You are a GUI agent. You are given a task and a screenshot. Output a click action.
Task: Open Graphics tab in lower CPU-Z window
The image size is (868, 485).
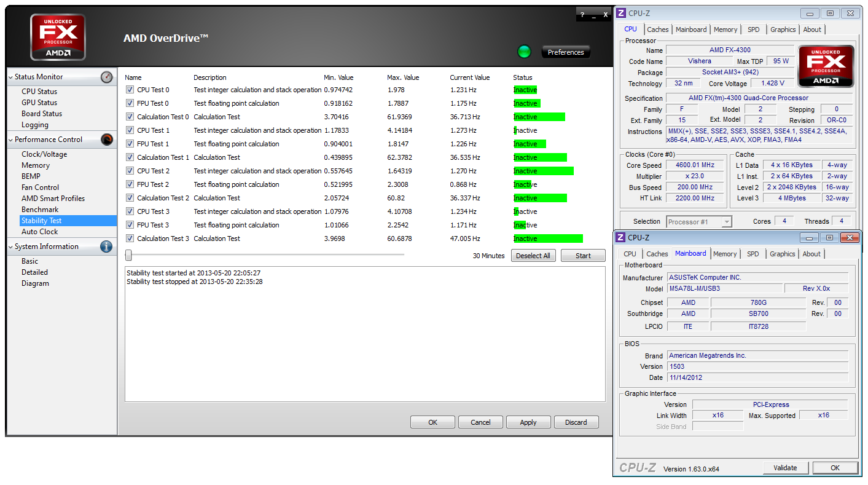pyautogui.click(x=783, y=254)
